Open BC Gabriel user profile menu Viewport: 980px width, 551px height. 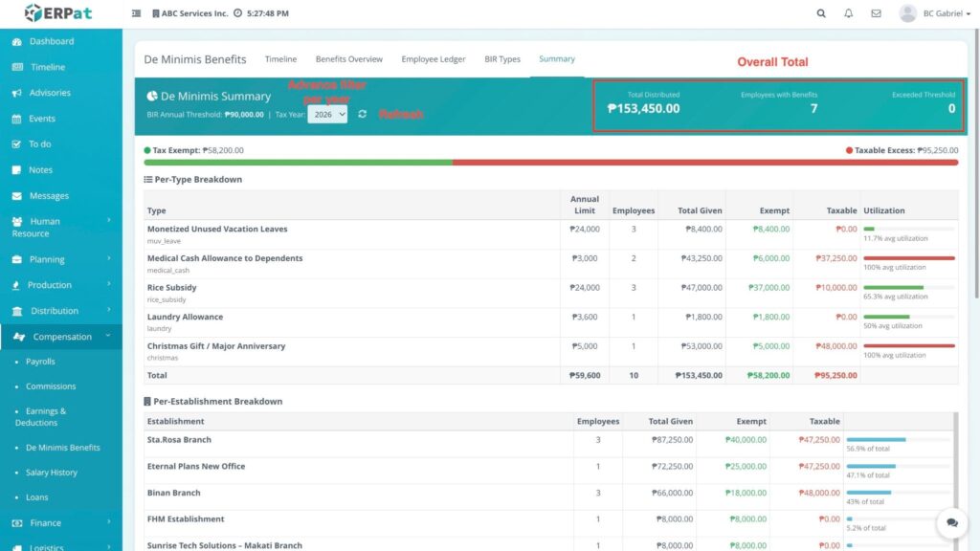click(930, 13)
